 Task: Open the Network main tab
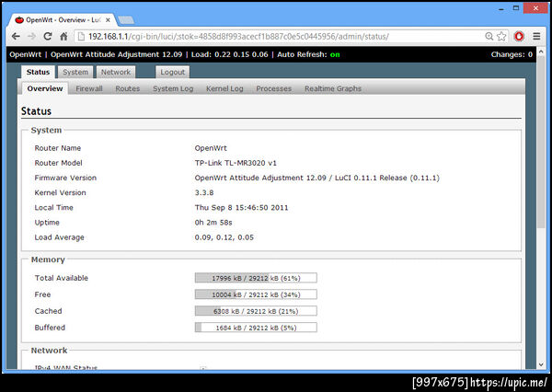click(116, 72)
